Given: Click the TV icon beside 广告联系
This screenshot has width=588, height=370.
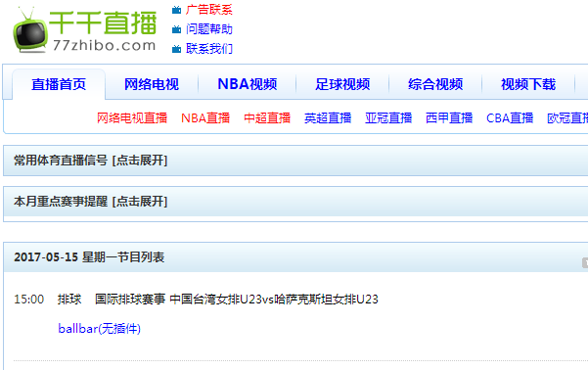Looking at the screenshot, I should click(176, 10).
